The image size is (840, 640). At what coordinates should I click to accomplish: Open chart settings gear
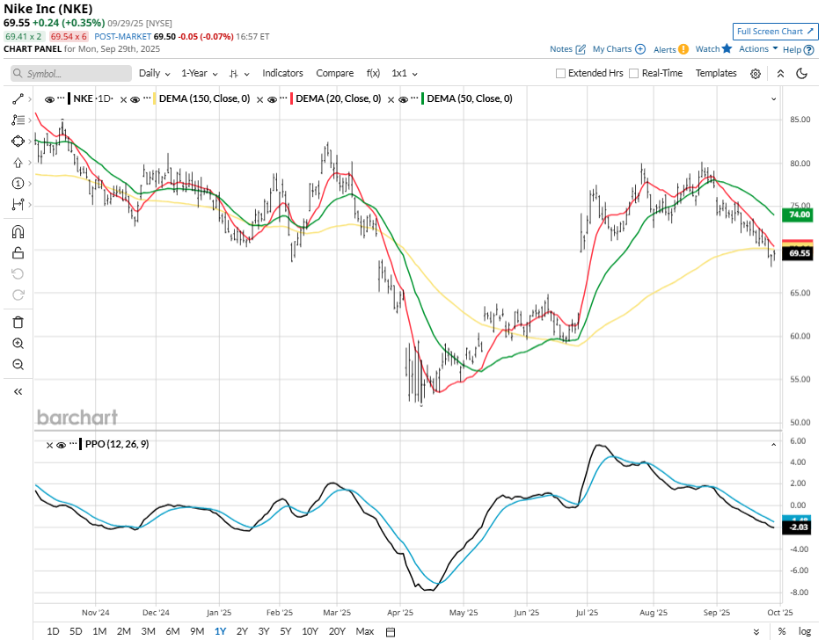[756, 74]
